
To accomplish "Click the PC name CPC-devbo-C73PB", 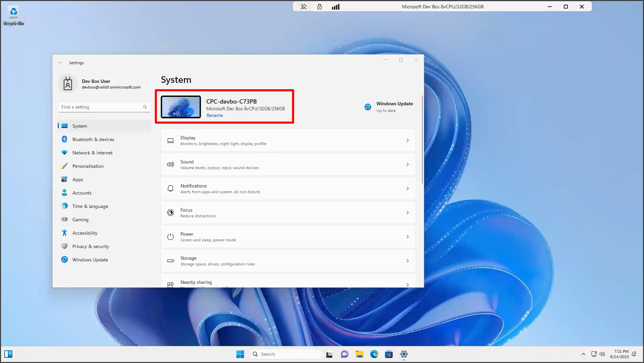I will click(231, 101).
